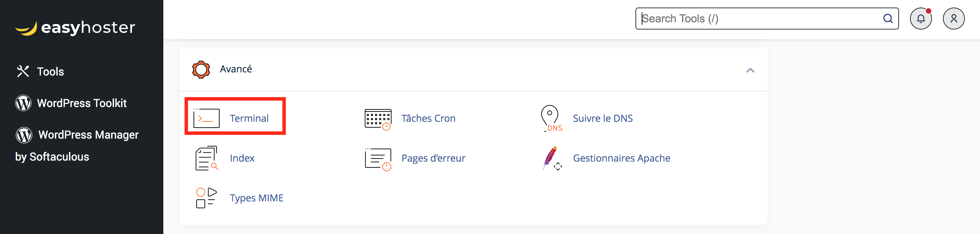Click the Avancé gear icon
Viewport: 980px width, 234px height.
point(201,70)
